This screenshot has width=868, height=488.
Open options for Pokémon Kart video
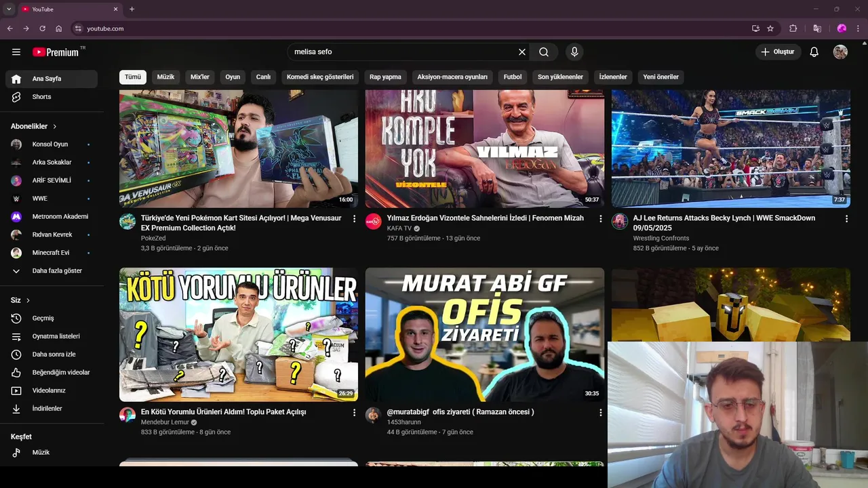354,219
